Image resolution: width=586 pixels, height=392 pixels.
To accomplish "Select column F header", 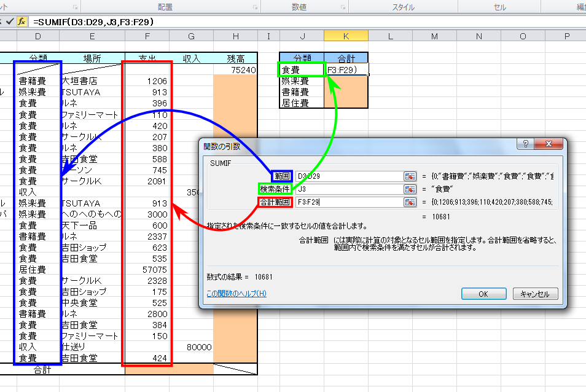I will [x=147, y=36].
